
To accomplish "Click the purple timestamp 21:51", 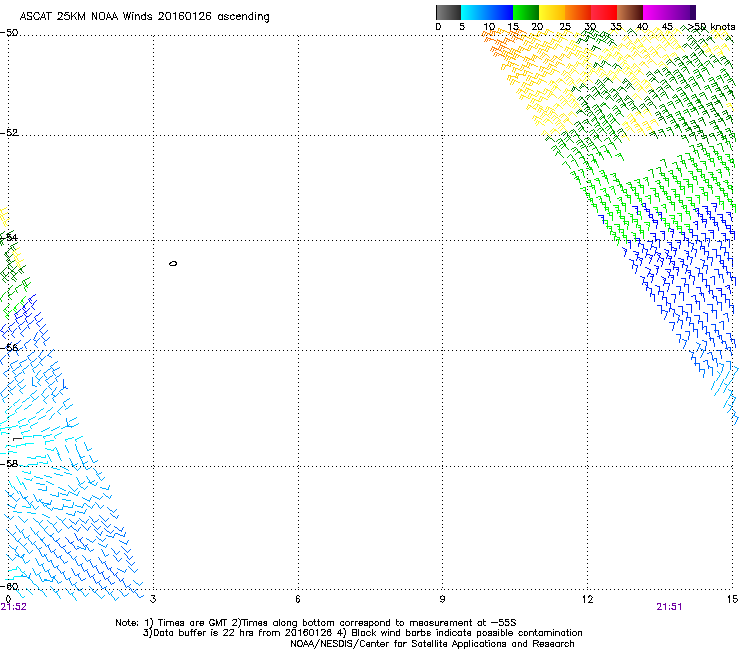I will click(x=669, y=607).
